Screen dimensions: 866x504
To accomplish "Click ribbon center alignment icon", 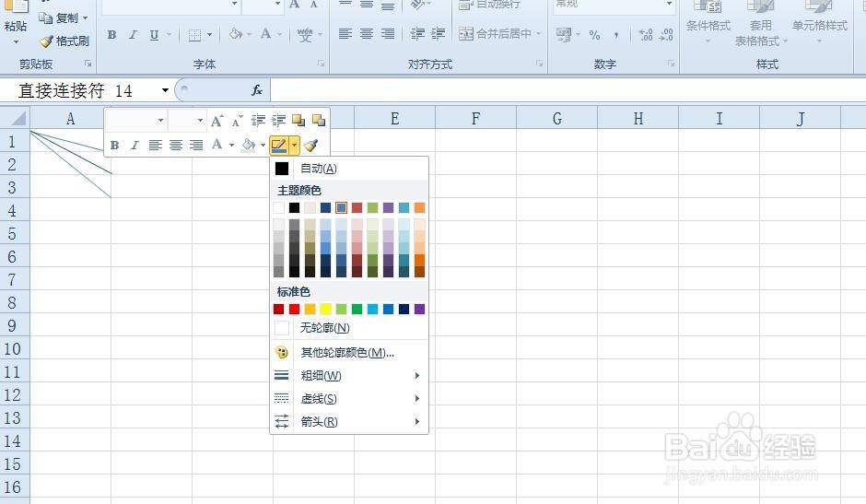I will (367, 34).
